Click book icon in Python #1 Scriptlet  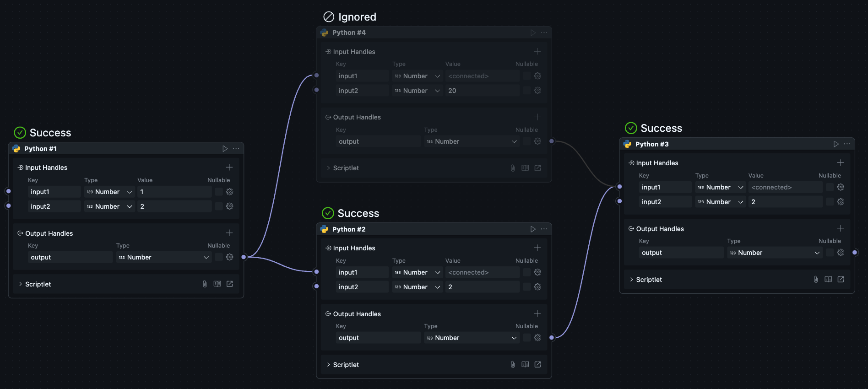pos(217,284)
